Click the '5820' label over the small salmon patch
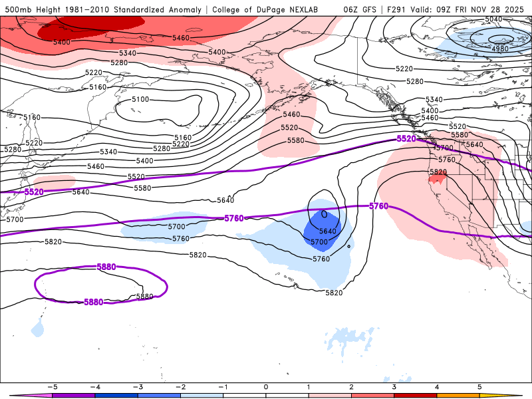 tap(438, 172)
